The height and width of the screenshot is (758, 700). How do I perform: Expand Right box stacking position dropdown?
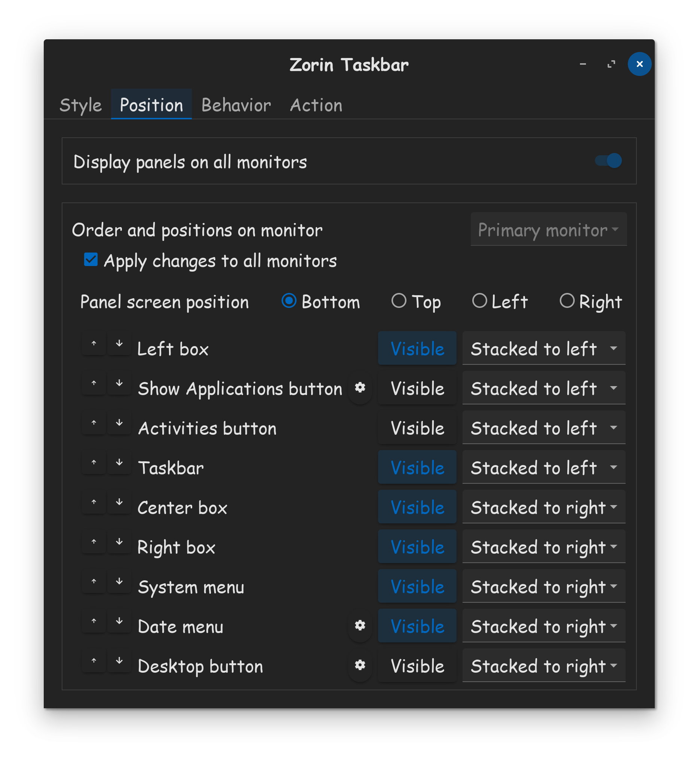click(x=544, y=547)
